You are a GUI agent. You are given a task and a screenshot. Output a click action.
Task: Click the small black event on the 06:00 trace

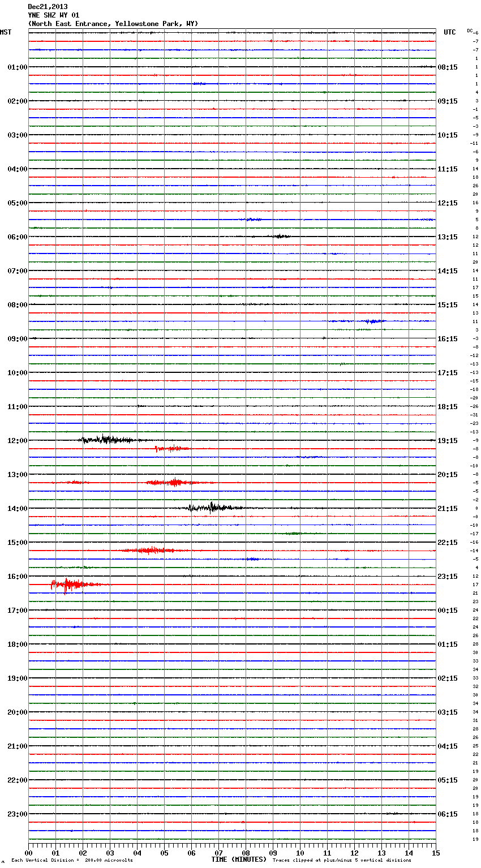click(279, 237)
